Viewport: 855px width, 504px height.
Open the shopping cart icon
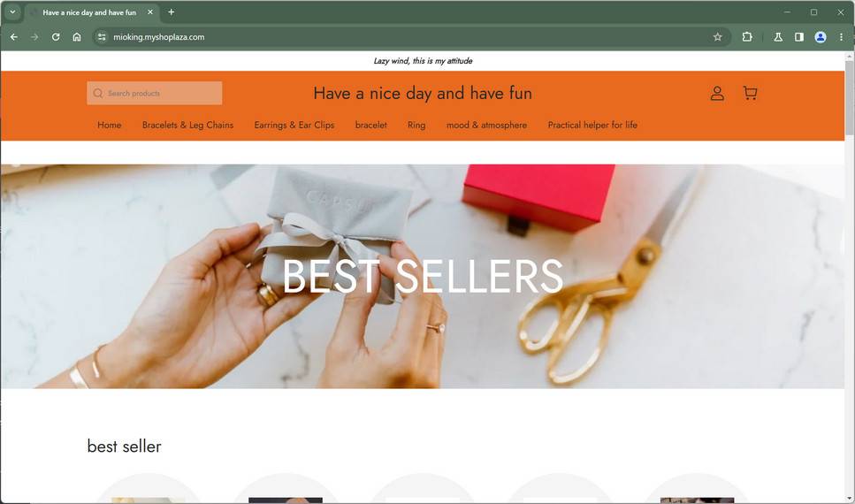point(750,93)
